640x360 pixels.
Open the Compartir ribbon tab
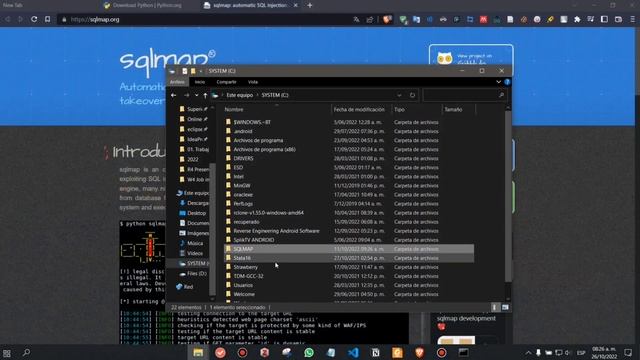point(227,82)
